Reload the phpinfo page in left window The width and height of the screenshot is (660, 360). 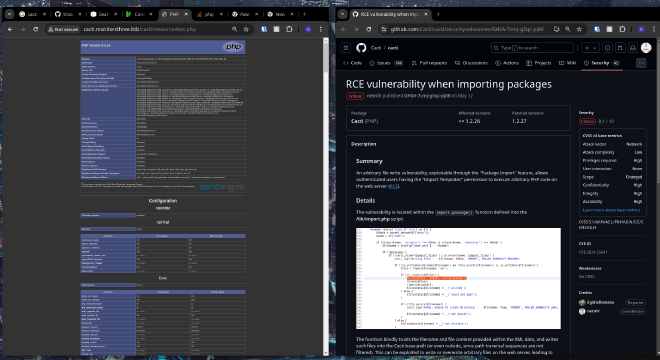36,29
